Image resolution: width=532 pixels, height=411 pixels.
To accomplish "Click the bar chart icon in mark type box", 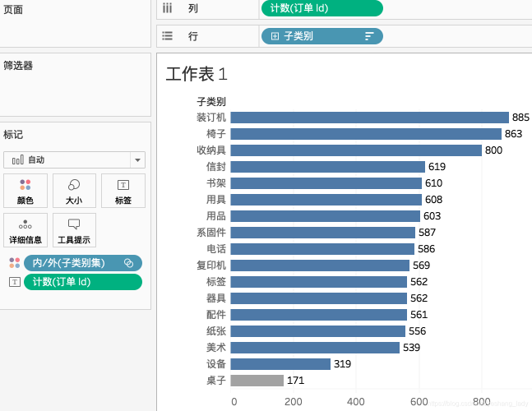I will pyautogui.click(x=17, y=159).
